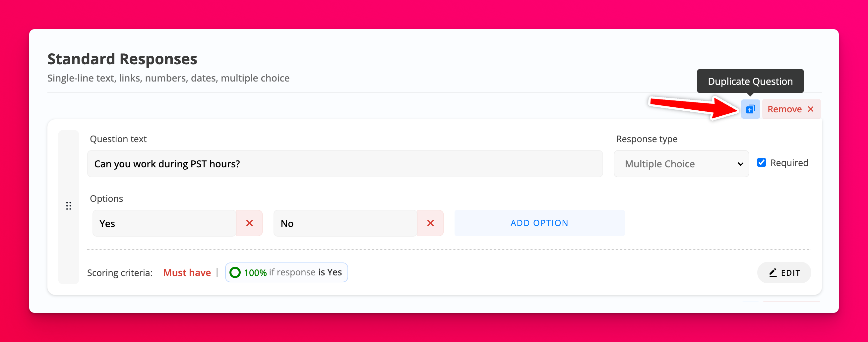The width and height of the screenshot is (868, 342).
Task: Click the "Required" checkbox label text
Action: tap(789, 163)
